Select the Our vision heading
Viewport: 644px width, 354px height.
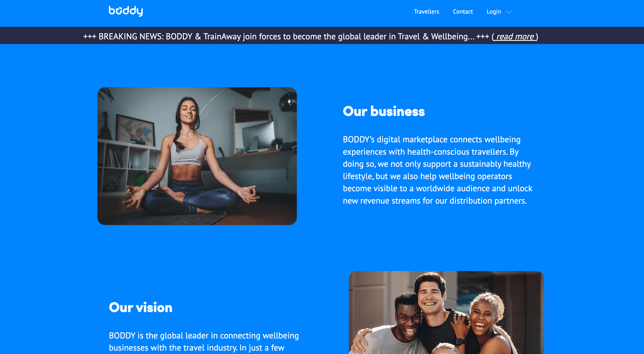tap(140, 307)
